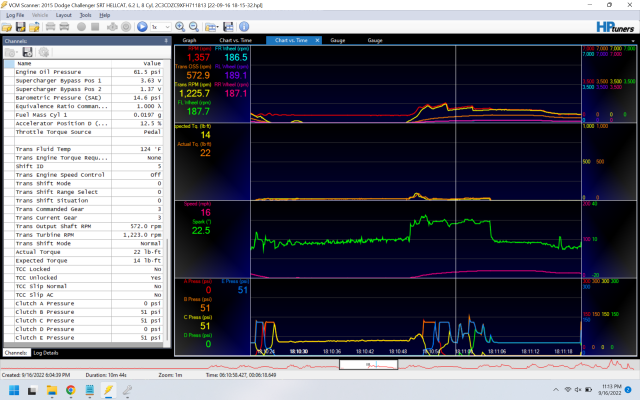Click the RPM value 1,357 in chart legend

click(198, 58)
